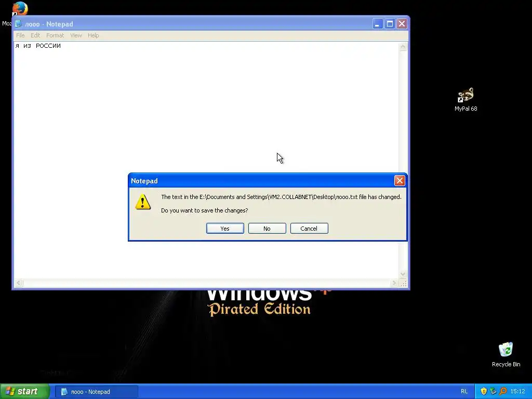Click the RL language indicator in taskbar
This screenshot has height=399, width=532.
pyautogui.click(x=464, y=391)
